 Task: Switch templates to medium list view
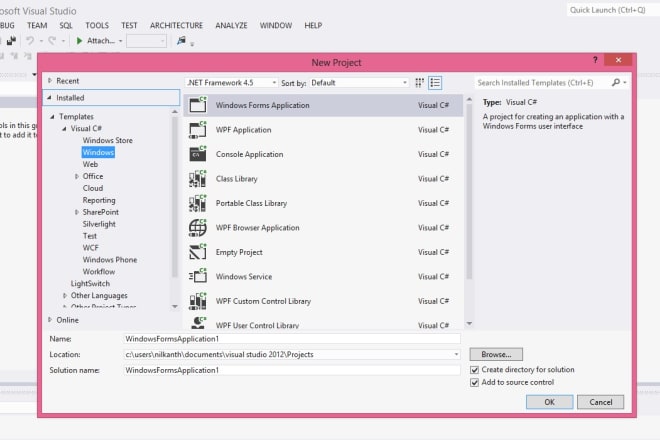coord(435,83)
